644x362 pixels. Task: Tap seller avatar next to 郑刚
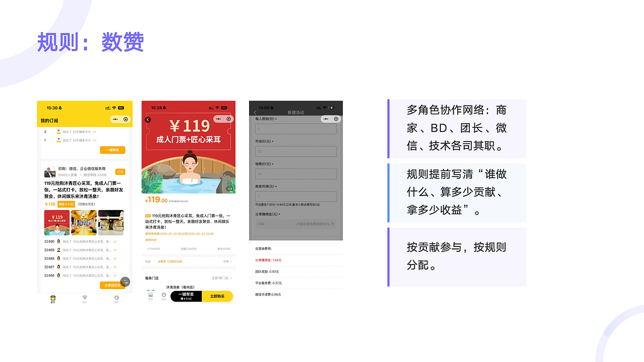click(49, 172)
